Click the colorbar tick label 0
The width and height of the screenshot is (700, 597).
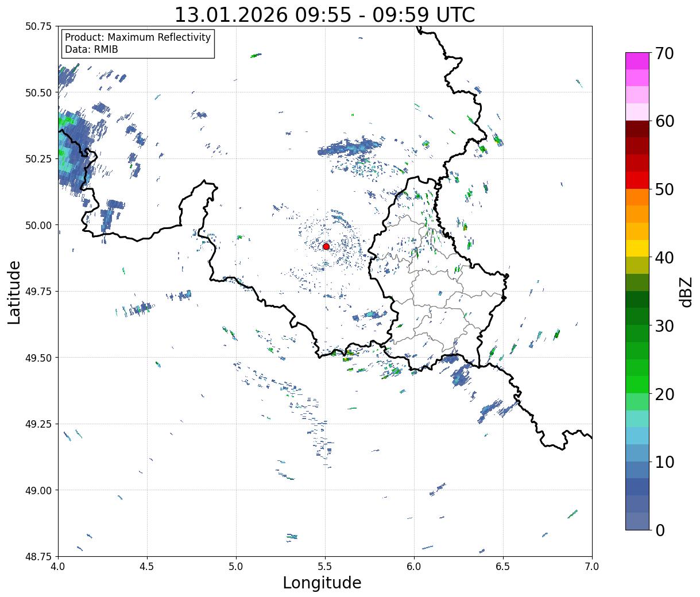659,530
